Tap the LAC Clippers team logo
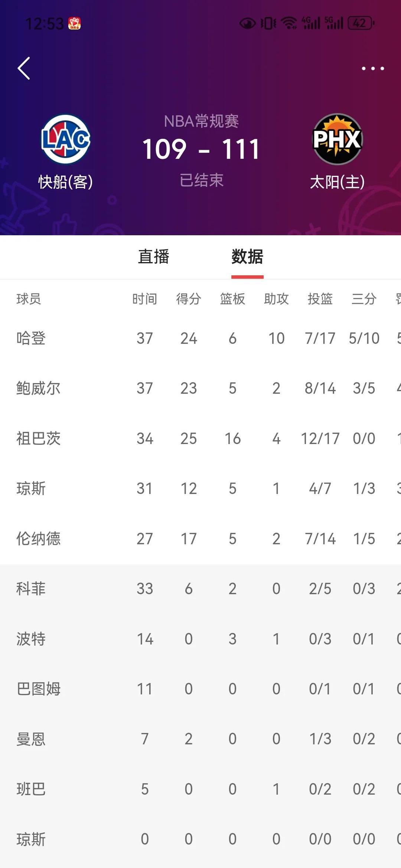Viewport: 401px width, 868px height. click(66, 139)
